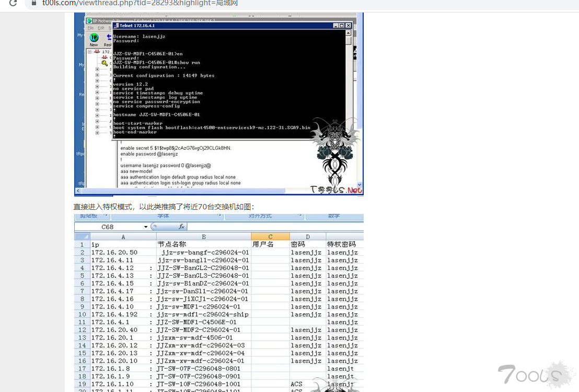This screenshot has height=392, width=579.
Task: Reload the page with the browser refresh icon
Action: pyautogui.click(x=13, y=3)
